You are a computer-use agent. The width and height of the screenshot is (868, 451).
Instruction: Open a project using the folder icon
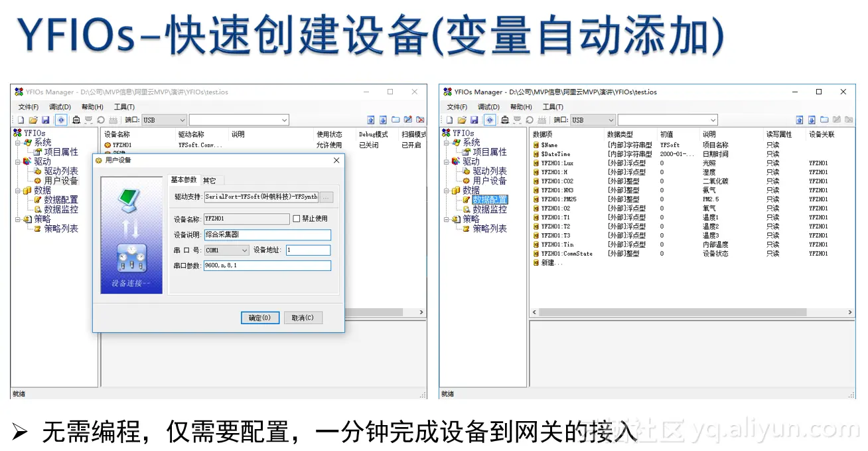pyautogui.click(x=34, y=120)
